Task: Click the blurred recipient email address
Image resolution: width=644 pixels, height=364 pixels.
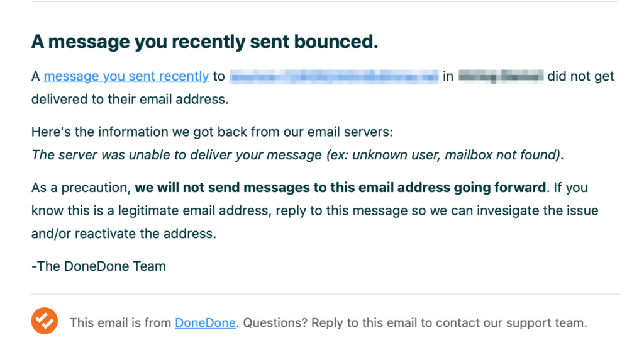Action: pos(334,77)
